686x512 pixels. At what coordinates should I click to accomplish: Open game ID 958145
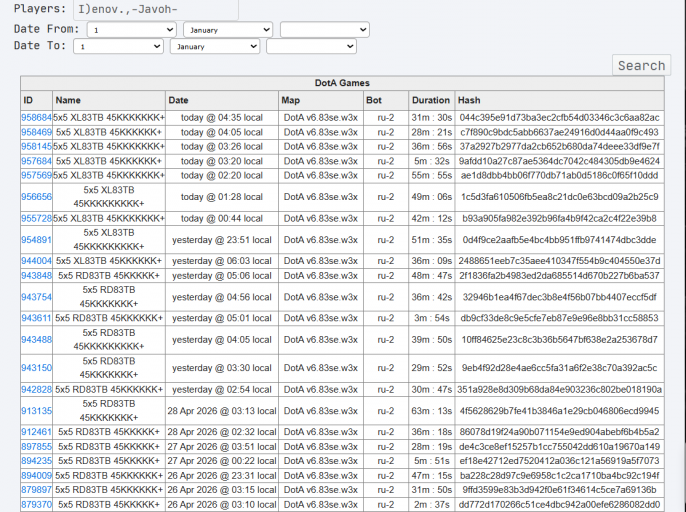coord(36,147)
